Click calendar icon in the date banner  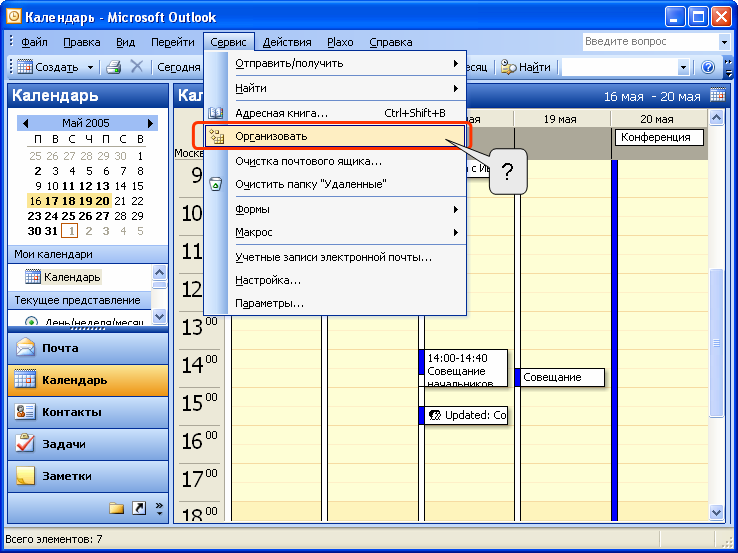[718, 96]
